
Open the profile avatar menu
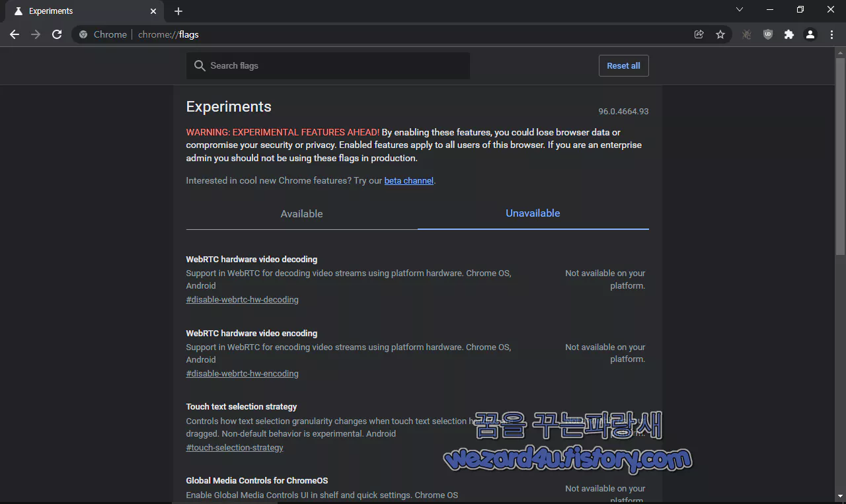(x=810, y=34)
